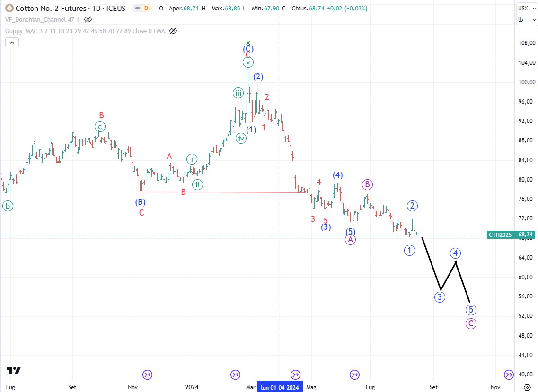Open the event marker beside the highlighted date label

[295, 375]
